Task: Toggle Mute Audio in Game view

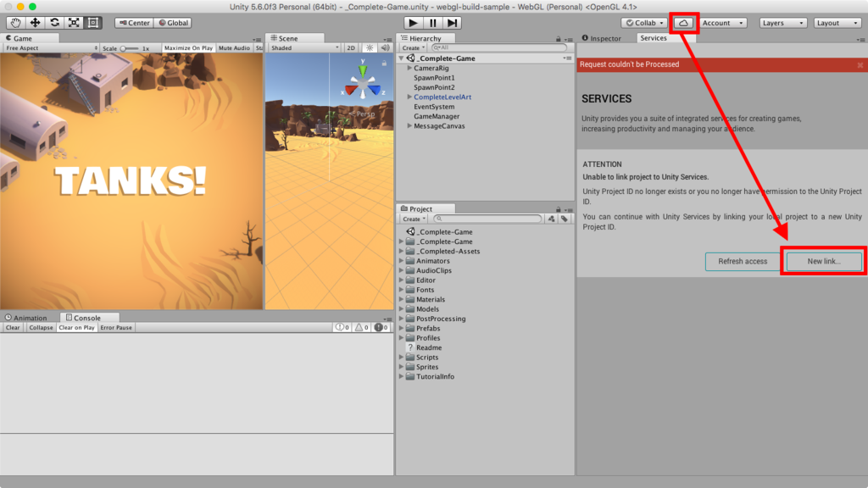Action: pos(234,47)
